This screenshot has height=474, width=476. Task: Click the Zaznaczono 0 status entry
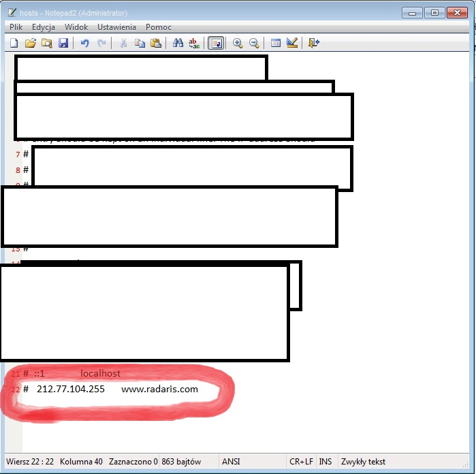133,462
